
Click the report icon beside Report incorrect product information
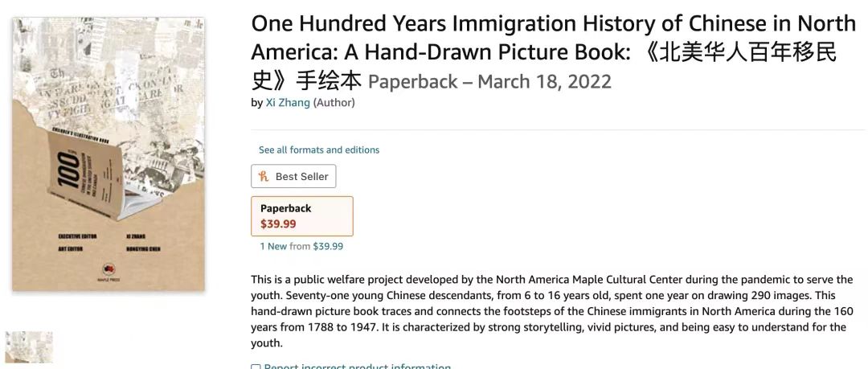256,367
